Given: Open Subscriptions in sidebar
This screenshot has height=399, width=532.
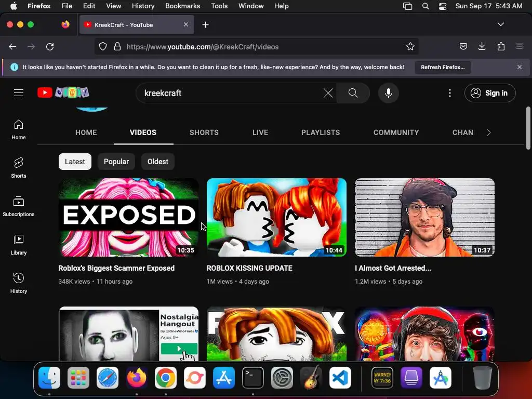Looking at the screenshot, I should point(19,206).
